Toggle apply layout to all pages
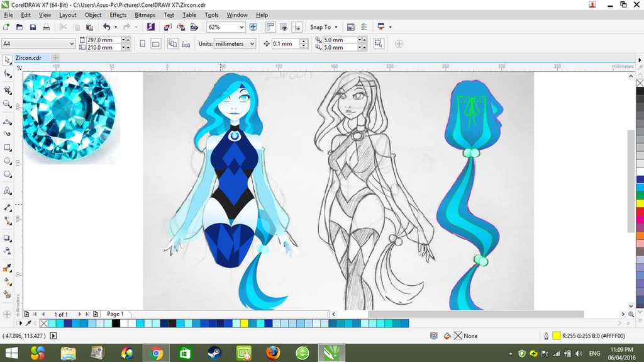 [172, 43]
